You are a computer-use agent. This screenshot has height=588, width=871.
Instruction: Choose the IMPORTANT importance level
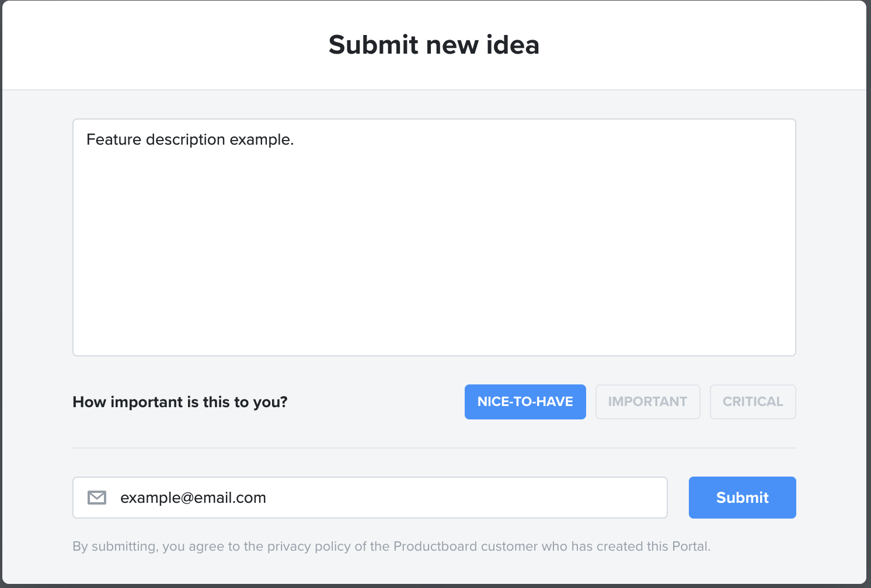pos(647,402)
